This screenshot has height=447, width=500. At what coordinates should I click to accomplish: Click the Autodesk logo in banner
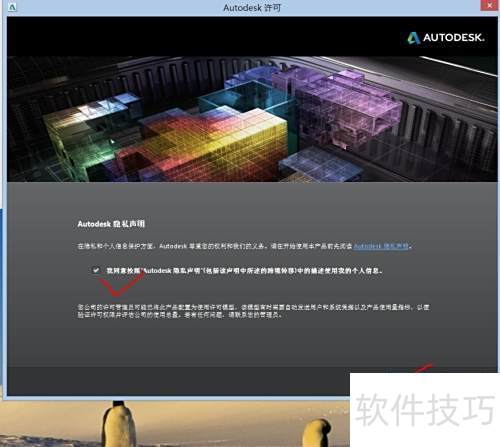446,38
